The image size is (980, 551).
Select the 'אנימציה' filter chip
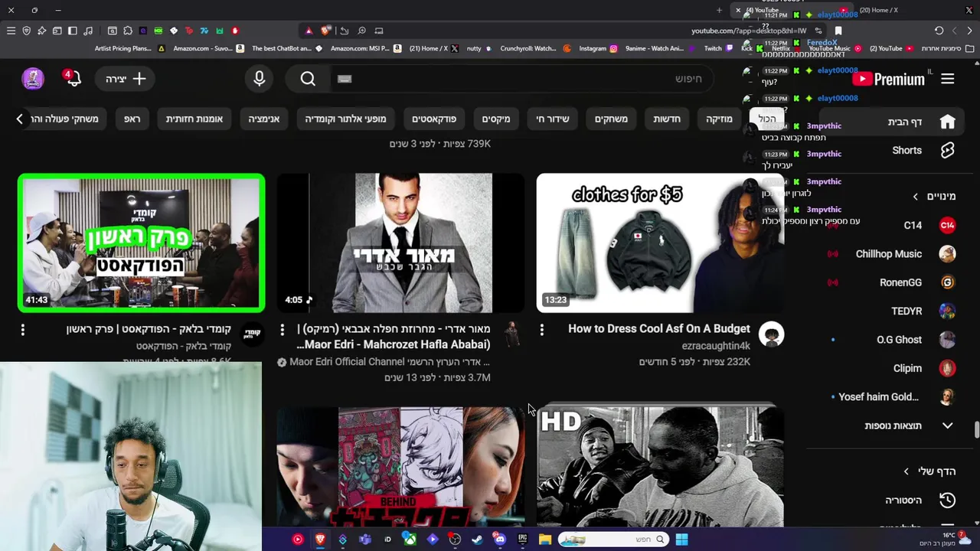click(x=263, y=119)
